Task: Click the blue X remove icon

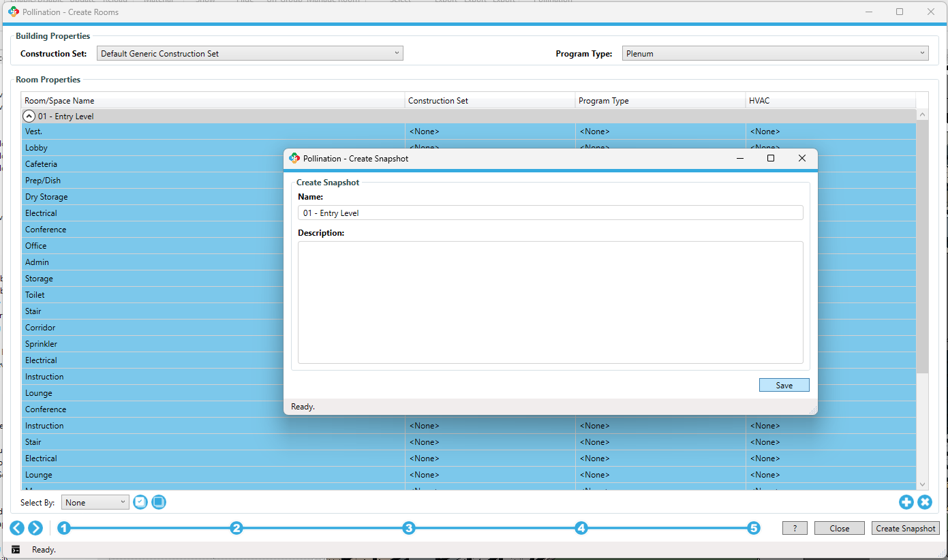Action: 924,502
